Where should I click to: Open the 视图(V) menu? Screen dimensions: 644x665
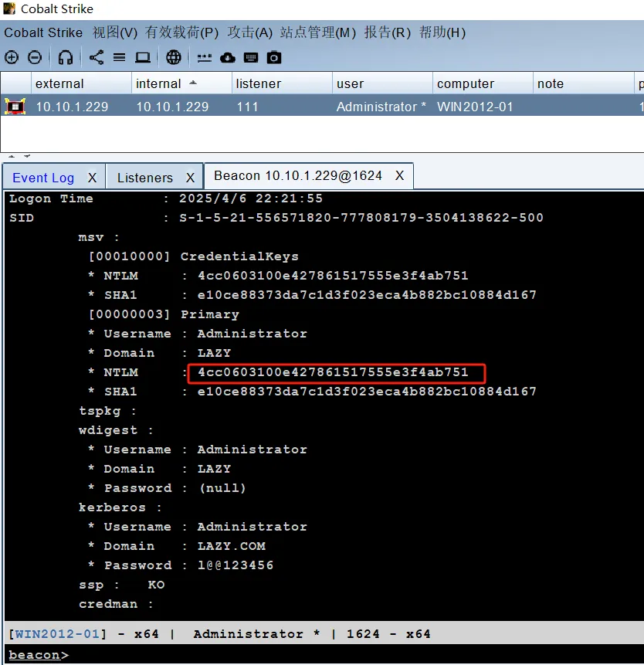click(x=115, y=32)
